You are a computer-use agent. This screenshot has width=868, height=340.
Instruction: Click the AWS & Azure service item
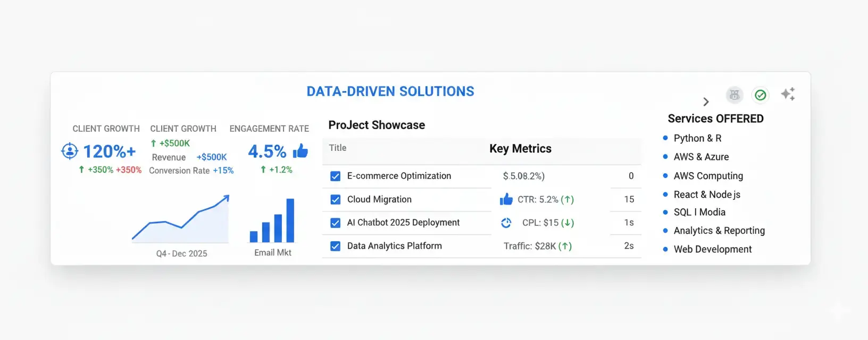[701, 157]
